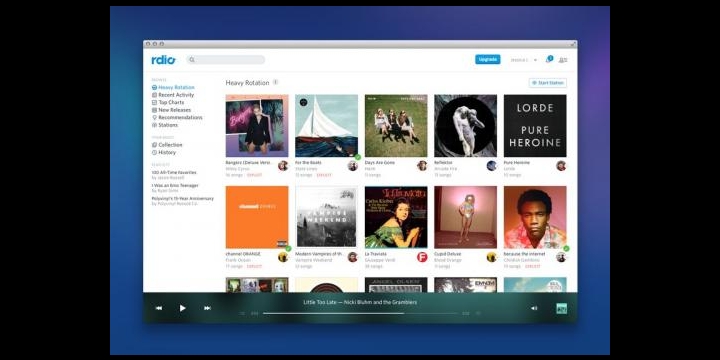Click the info icon beside Heavy Rotation heading
Screen dimensions: 720x360
coord(276,82)
